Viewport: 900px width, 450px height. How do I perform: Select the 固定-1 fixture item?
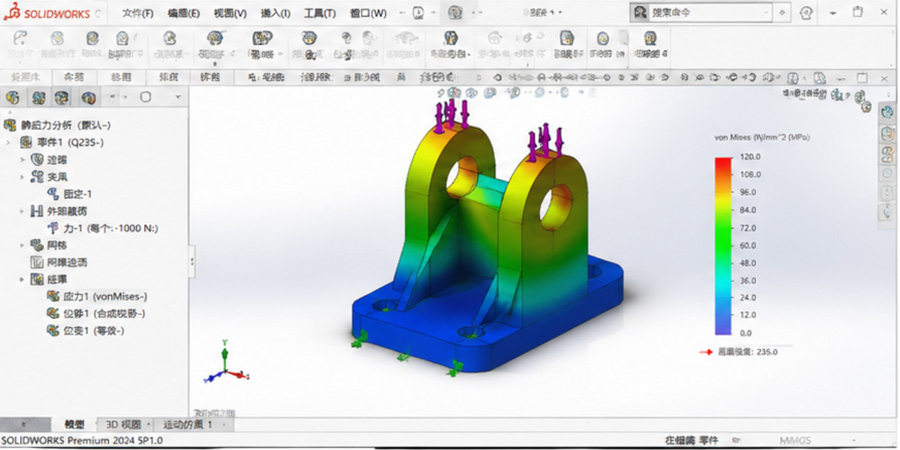point(69,194)
